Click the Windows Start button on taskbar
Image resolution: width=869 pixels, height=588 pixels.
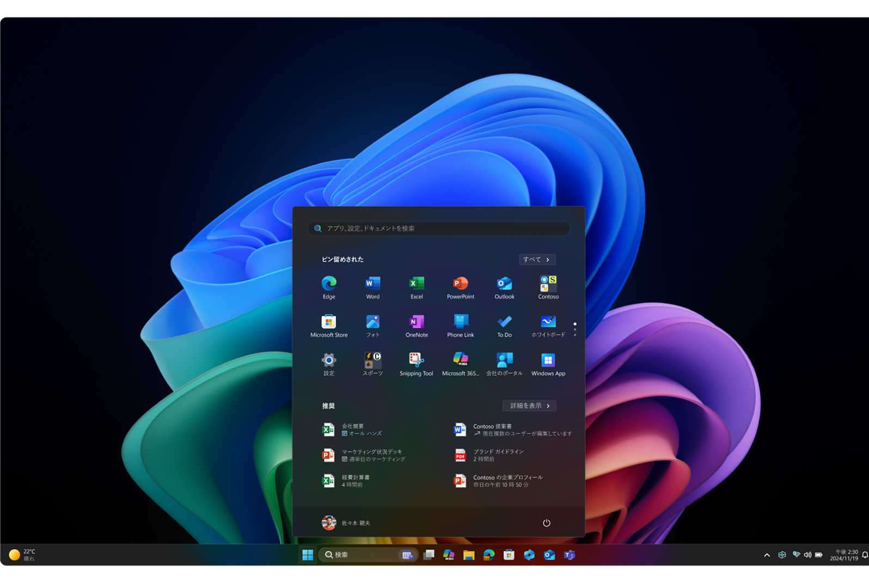308,555
